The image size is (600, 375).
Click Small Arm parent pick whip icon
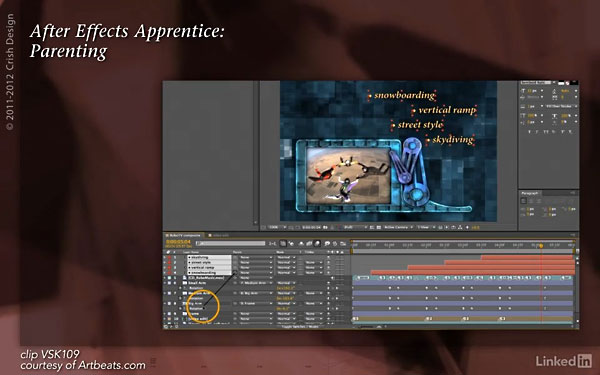[235, 283]
